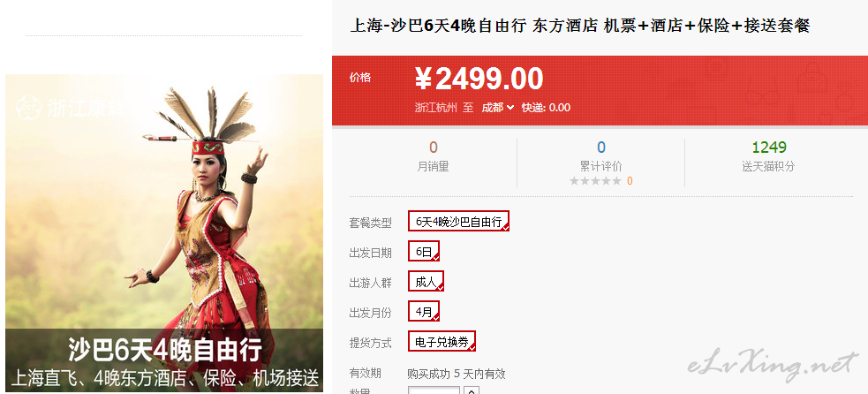Viewport: 868px width, 394px height.
Task: Click the product title 上海-沙巴6天4晚自由行
Action: (438, 26)
